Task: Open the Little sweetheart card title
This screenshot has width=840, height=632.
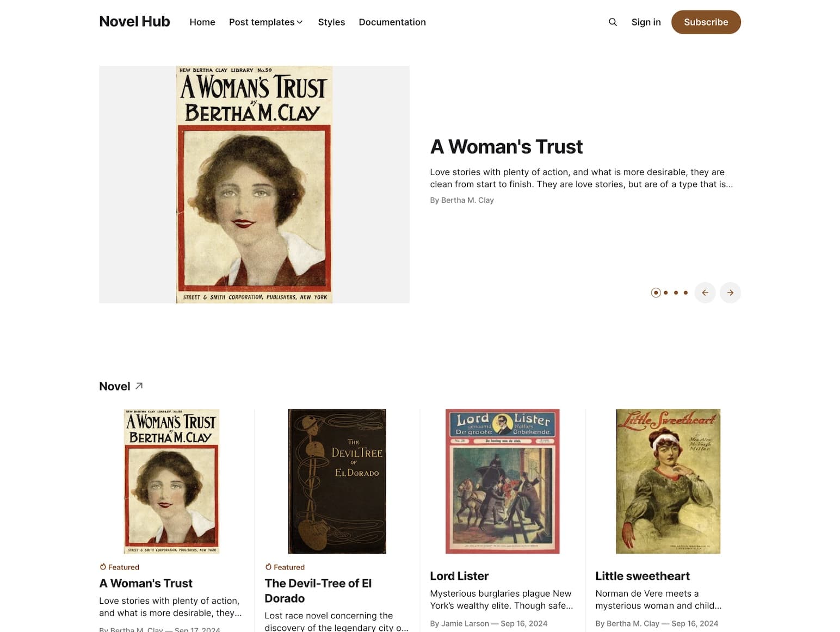Action: point(643,576)
